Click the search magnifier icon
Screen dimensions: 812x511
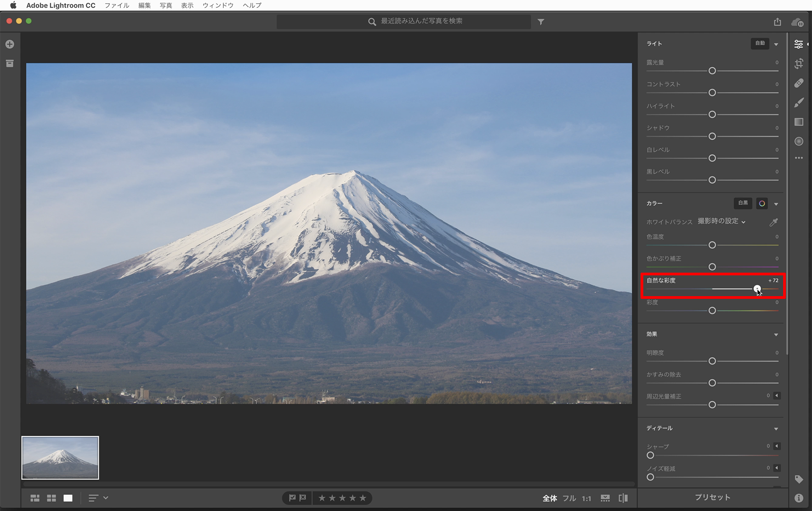coord(372,22)
